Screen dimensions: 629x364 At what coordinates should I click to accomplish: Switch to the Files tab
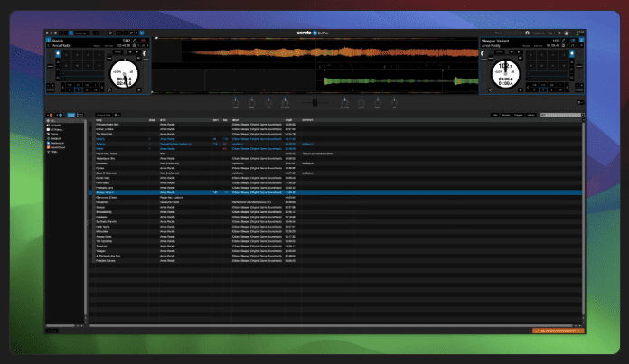(x=495, y=115)
